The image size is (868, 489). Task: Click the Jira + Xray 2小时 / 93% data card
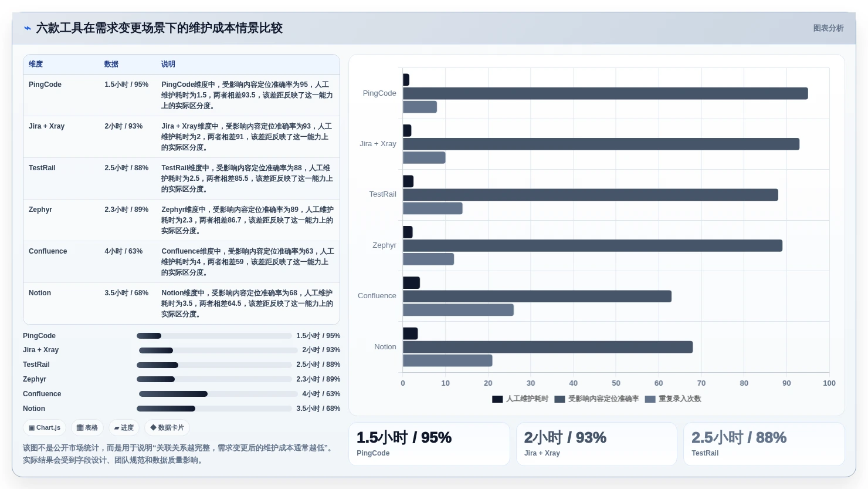(x=596, y=444)
